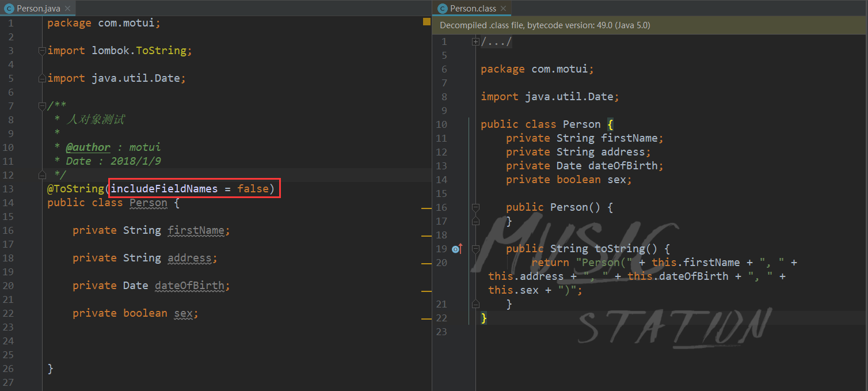The height and width of the screenshot is (391, 868).
Task: Click warning stripe mark beside dateOfBirth line
Action: point(427,291)
